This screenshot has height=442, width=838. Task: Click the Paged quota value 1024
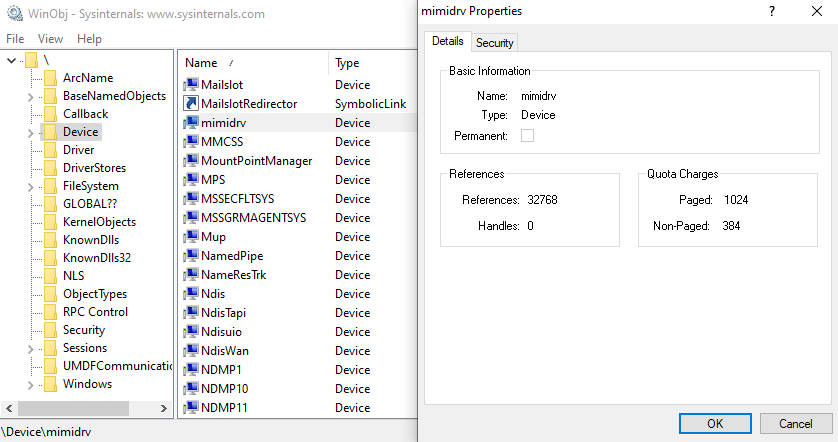[736, 200]
